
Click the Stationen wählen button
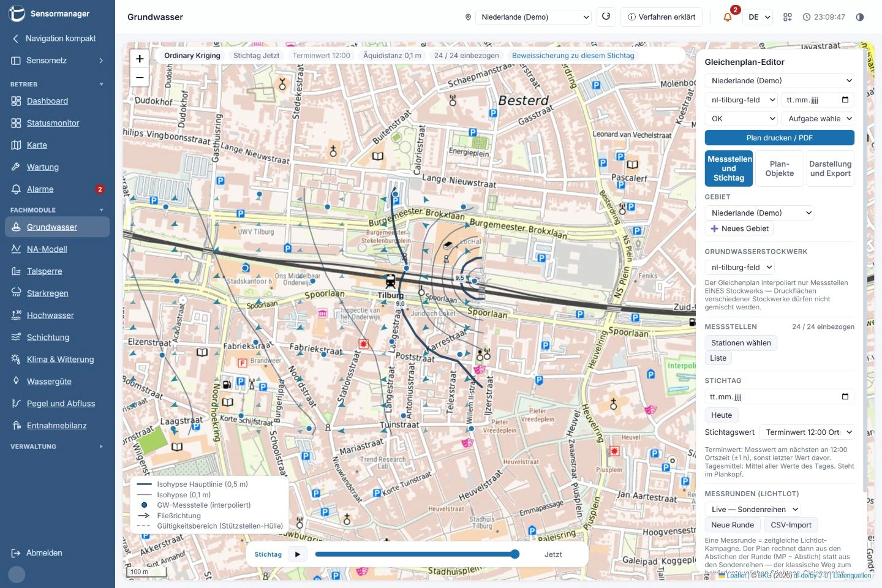(741, 343)
